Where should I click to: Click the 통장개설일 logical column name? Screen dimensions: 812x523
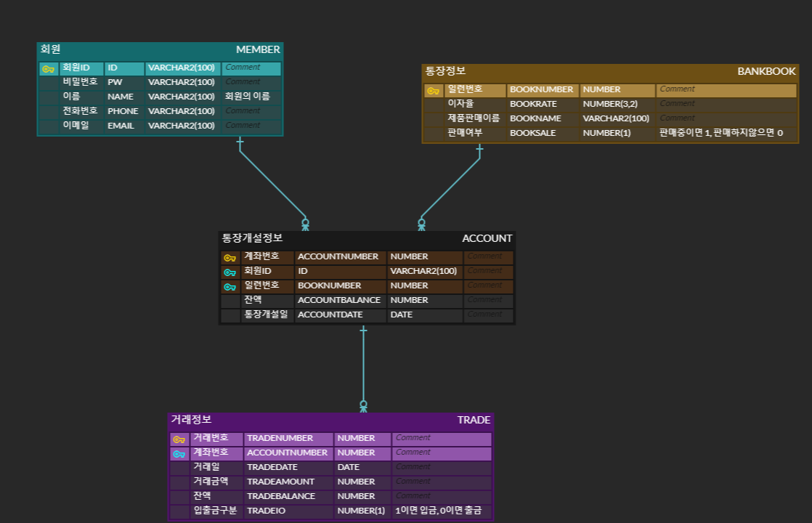tap(266, 314)
